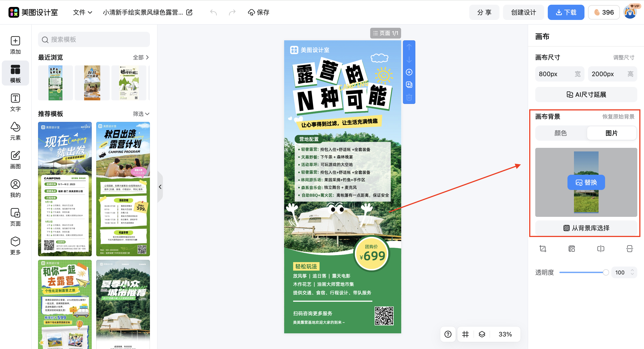This screenshot has height=349, width=644.
Task: Toggle the grid display icon
Action: (465, 334)
